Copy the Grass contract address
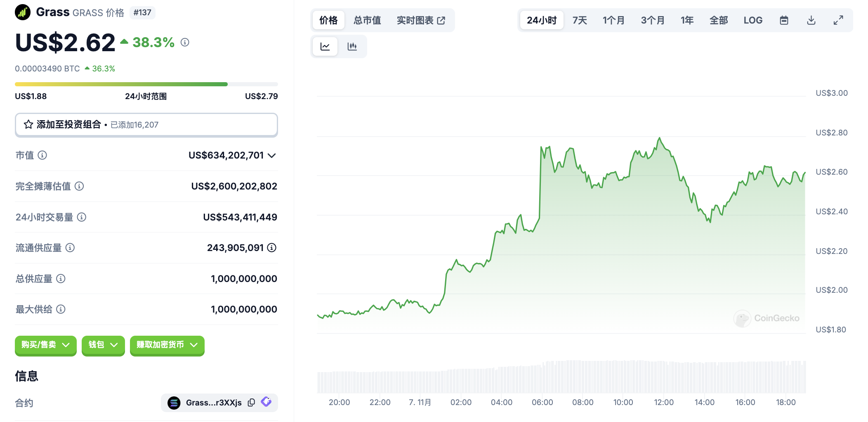Screen dimensions: 868x422 click(x=251, y=403)
